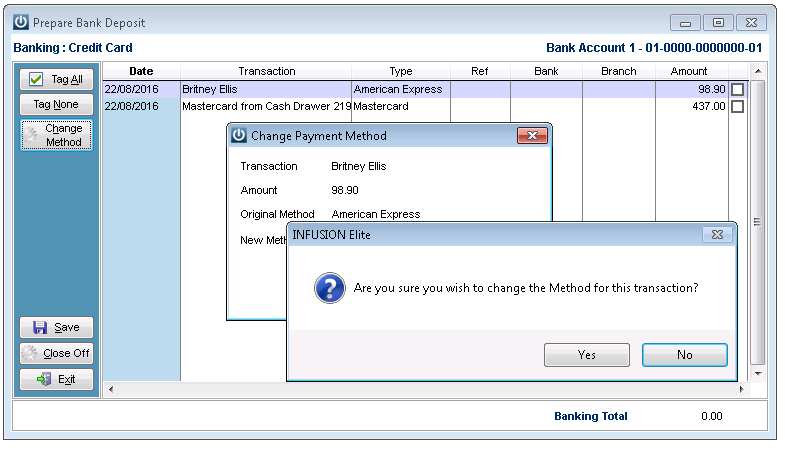Click the Branch column header
The image size is (785, 452).
point(619,71)
